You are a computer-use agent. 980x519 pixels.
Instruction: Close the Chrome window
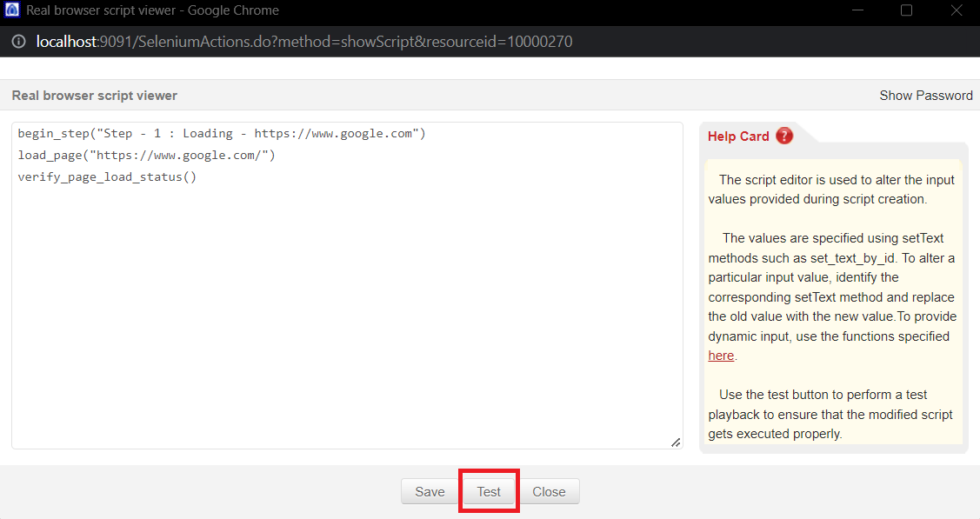pos(957,10)
